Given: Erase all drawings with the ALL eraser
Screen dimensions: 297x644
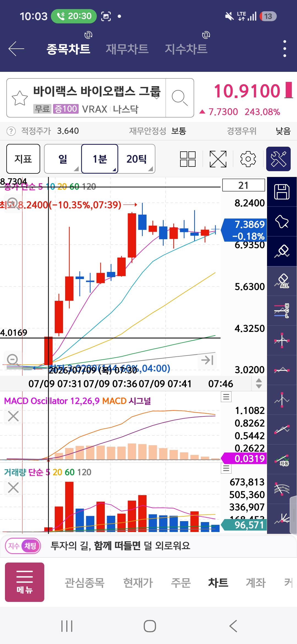Looking at the screenshot, I should pos(282,281).
